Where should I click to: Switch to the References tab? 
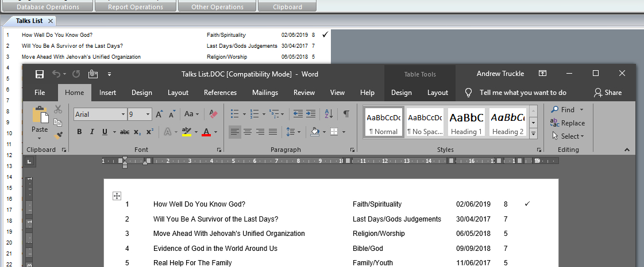coord(220,93)
